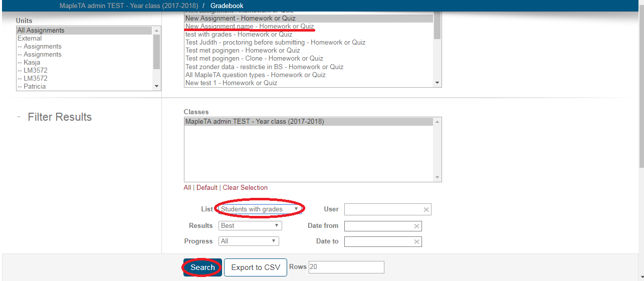644x281 pixels.
Task: Open the List dropdown Students with grades
Action: pos(260,209)
